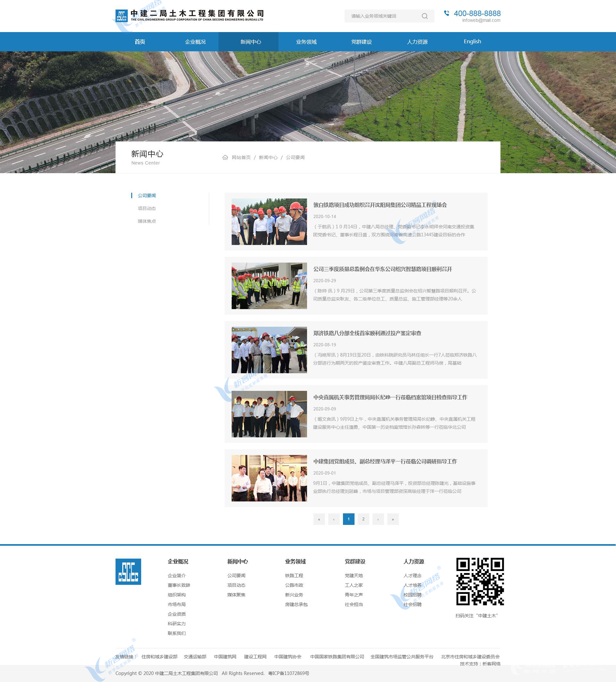This screenshot has height=682, width=616.
Task: Click the home icon in breadcrumb
Action: [x=225, y=158]
